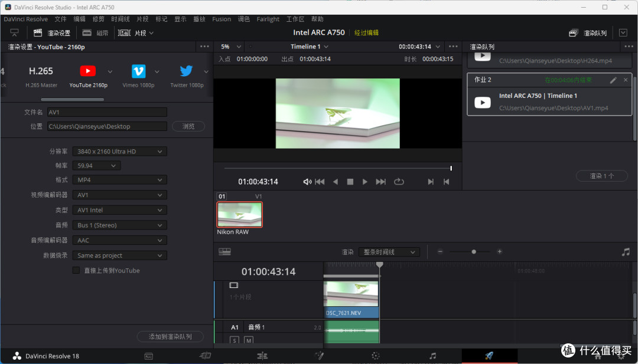Switch to the Deliver page rocket icon
The width and height of the screenshot is (638, 364).
coord(490,356)
